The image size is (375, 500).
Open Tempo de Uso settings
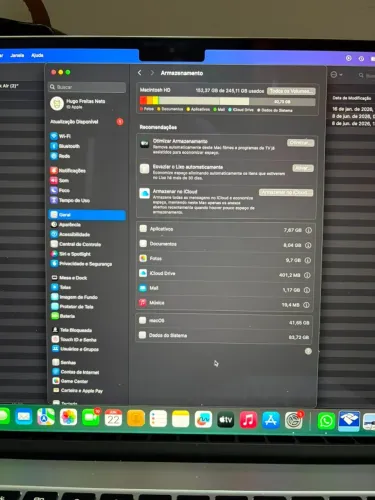70,200
